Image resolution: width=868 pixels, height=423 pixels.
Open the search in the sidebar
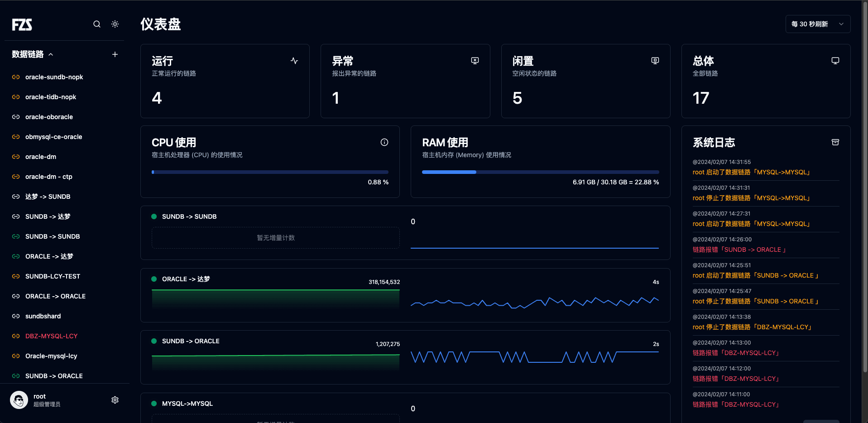coord(96,24)
